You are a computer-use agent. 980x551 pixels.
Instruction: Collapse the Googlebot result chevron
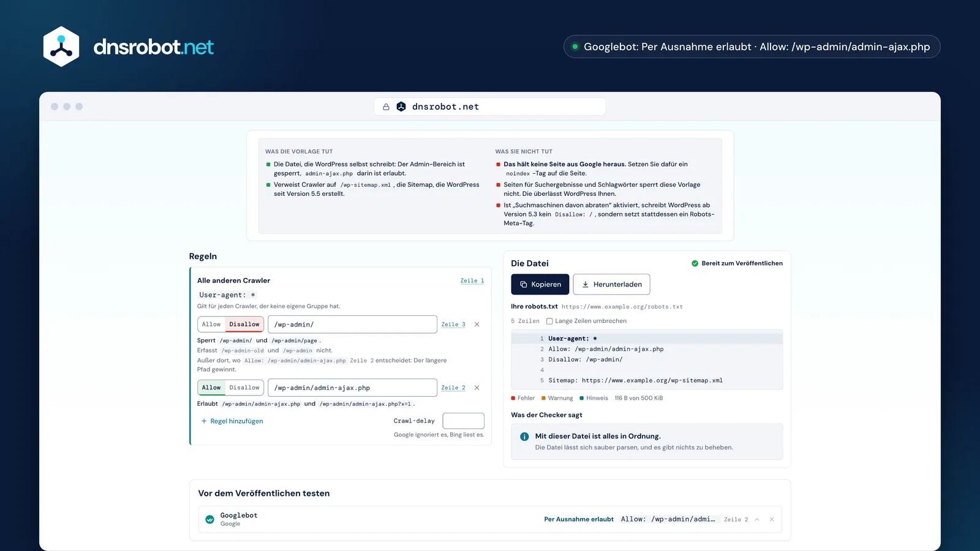tap(757, 519)
